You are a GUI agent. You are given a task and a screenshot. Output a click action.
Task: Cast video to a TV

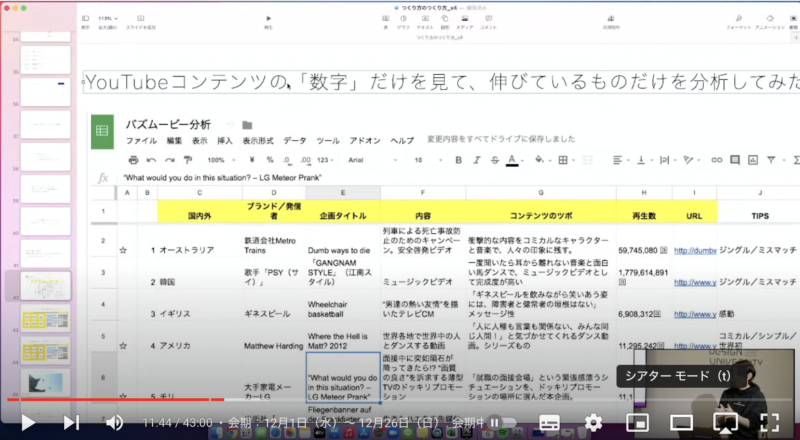[x=726, y=422]
